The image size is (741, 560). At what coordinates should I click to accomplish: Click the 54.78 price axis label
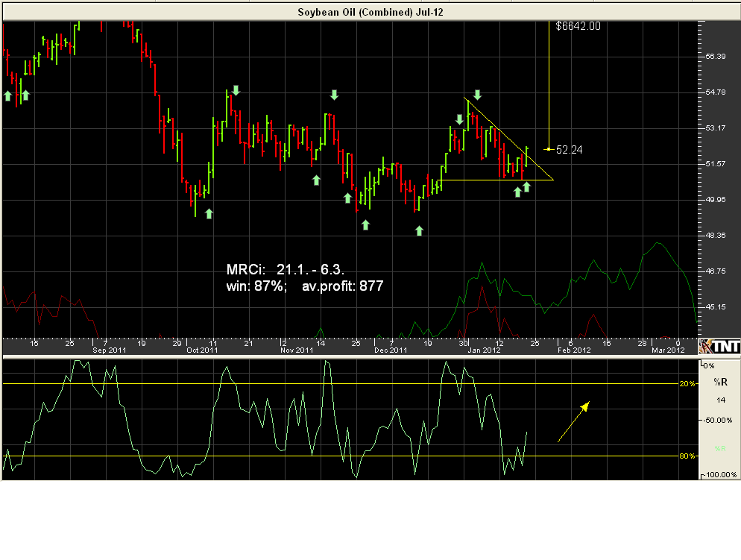coord(715,92)
